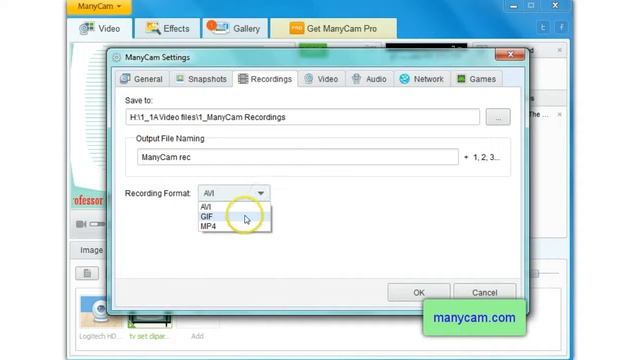The width and height of the screenshot is (640, 360).
Task: Click the Network tab globe icon
Action: 404,79
